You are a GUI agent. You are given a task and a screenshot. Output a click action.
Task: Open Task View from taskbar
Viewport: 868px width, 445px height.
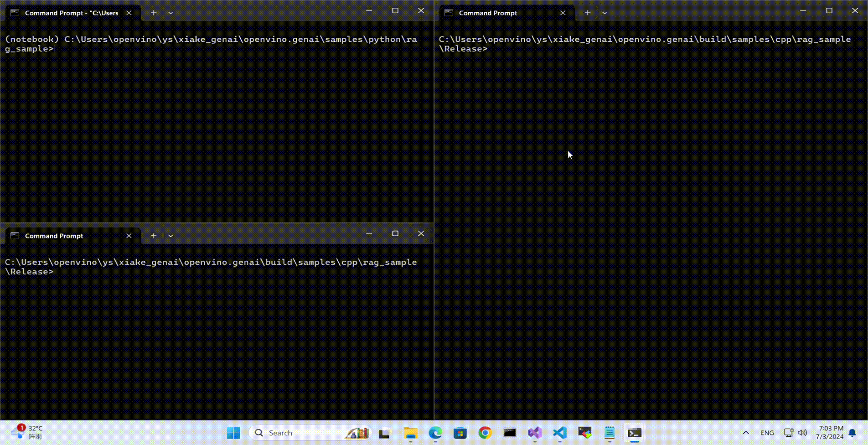pos(385,433)
